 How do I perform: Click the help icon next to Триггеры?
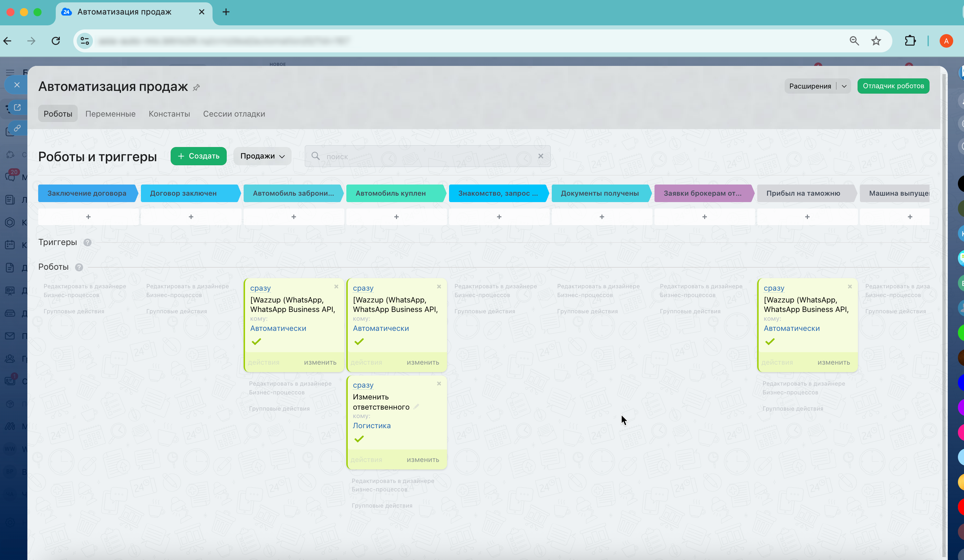[87, 243]
